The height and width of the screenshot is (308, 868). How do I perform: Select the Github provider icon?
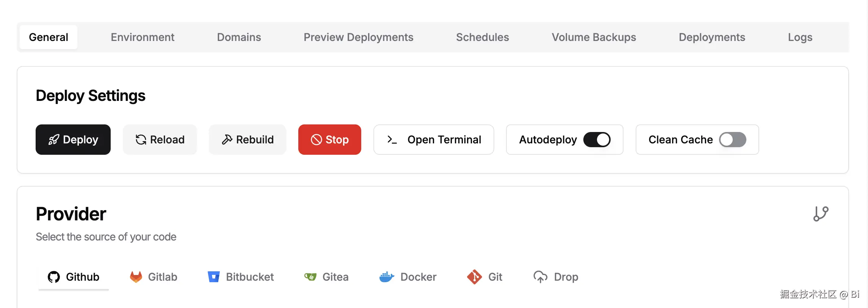(54, 277)
